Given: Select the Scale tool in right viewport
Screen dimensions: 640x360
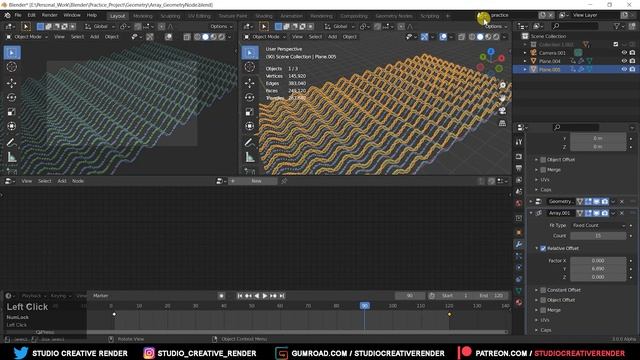Looking at the screenshot, I should coord(250,112).
